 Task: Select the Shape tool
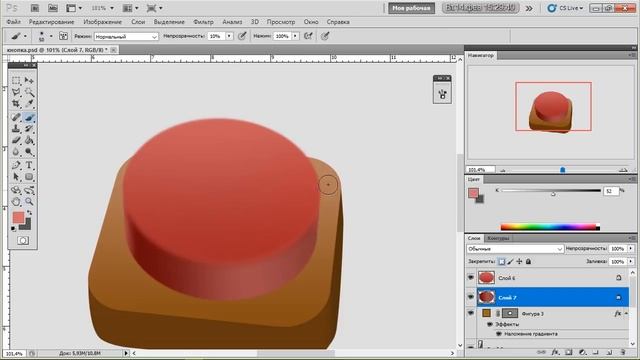click(29, 177)
